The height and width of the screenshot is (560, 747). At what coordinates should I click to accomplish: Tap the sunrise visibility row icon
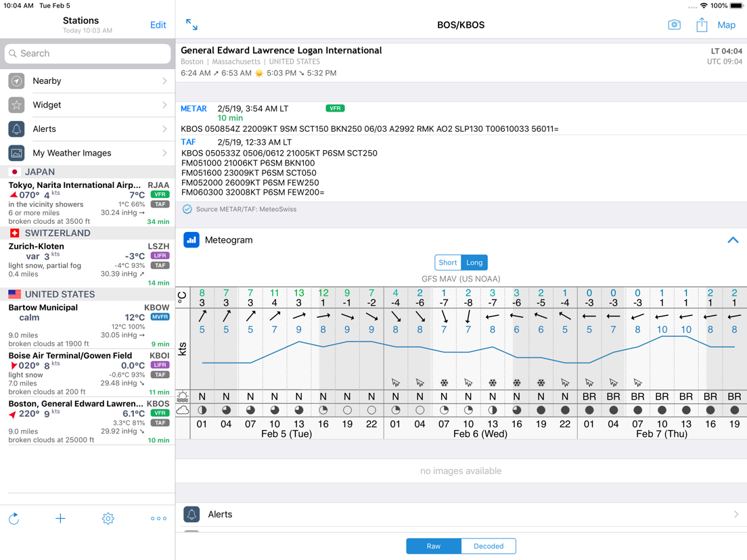click(183, 396)
